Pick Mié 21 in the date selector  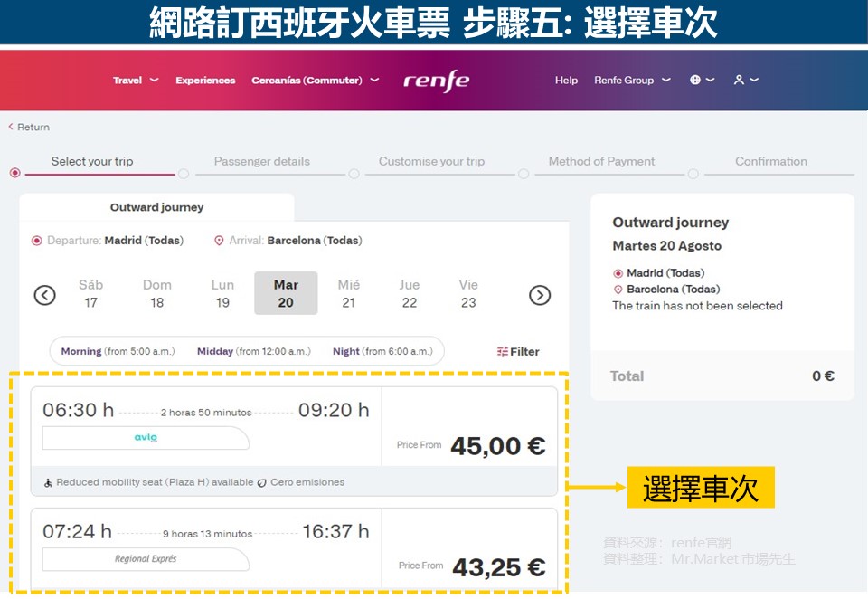click(x=348, y=293)
